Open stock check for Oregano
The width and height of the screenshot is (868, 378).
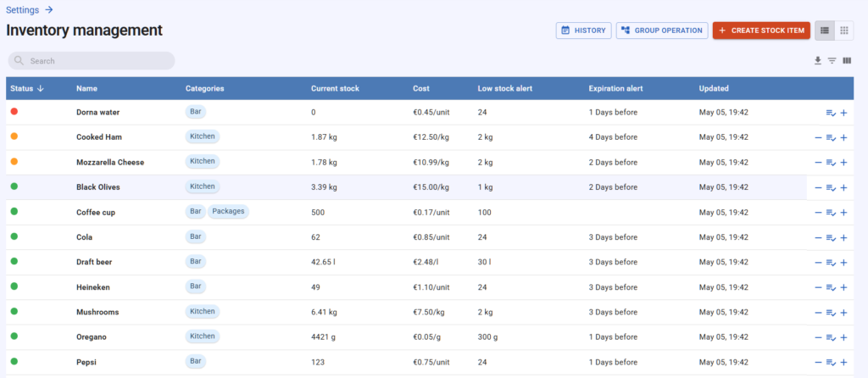831,337
